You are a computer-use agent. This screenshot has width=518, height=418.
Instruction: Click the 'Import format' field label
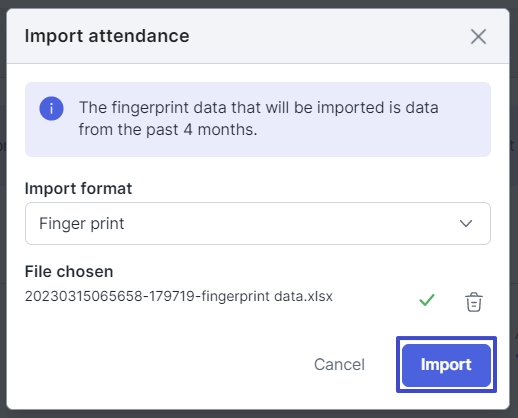78,188
